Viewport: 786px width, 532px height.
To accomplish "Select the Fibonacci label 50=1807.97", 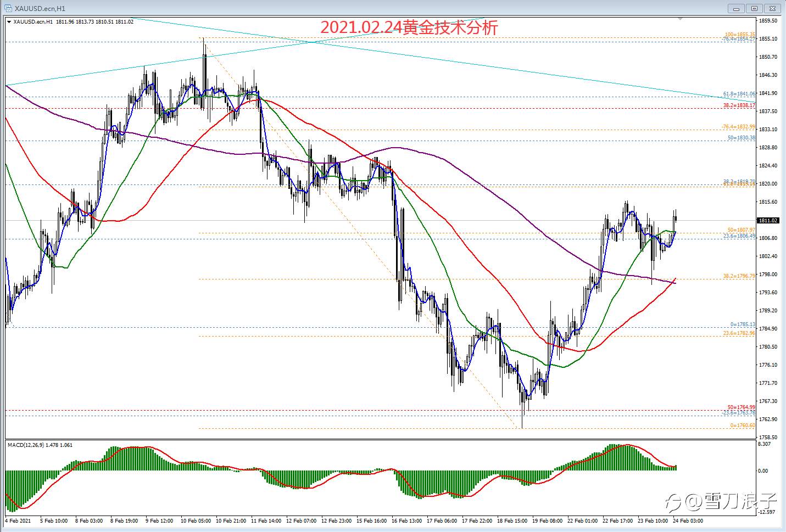I will (x=742, y=230).
